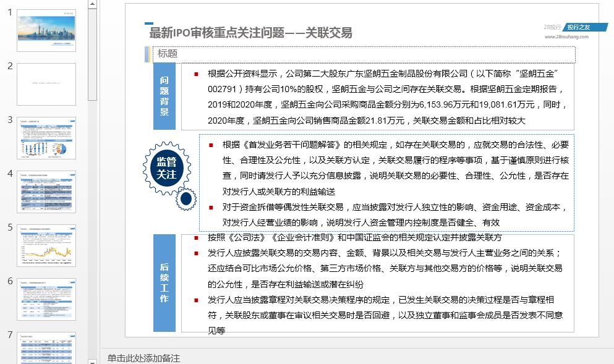Select the slide title '最新IPO审核重点关注问题——关联交易'
The width and height of the screenshot is (614, 364).
[x=250, y=33]
